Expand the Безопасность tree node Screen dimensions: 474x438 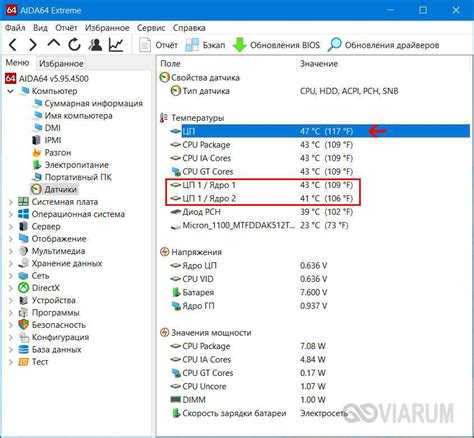[x=11, y=325]
